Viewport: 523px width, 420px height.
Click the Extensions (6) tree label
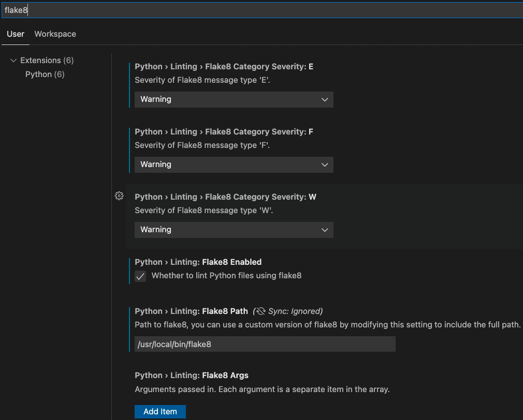point(47,61)
